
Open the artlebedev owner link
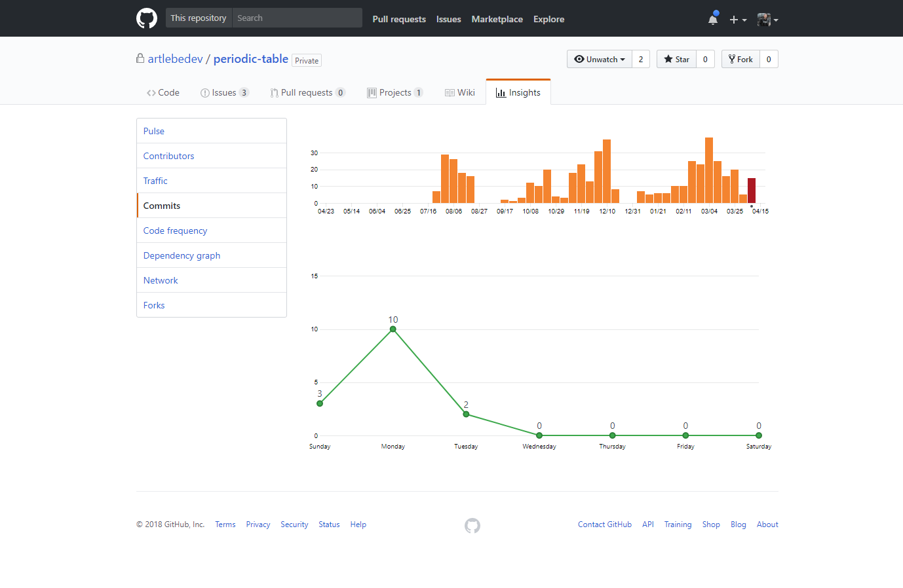pos(175,59)
